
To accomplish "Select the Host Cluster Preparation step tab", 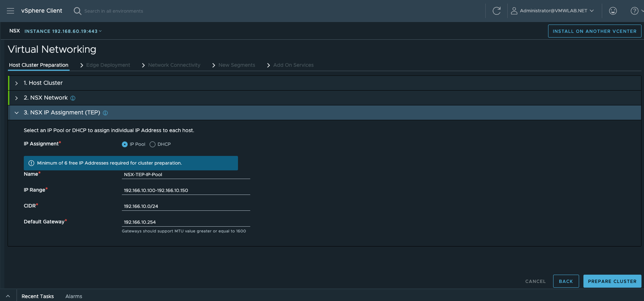I will pos(39,65).
